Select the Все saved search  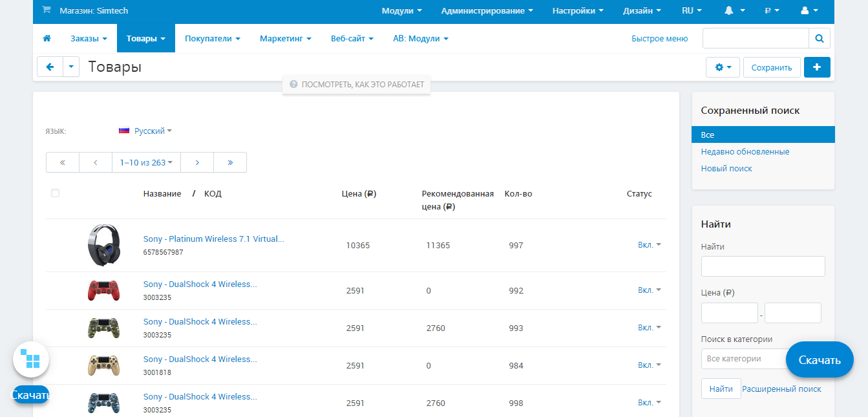pos(763,134)
